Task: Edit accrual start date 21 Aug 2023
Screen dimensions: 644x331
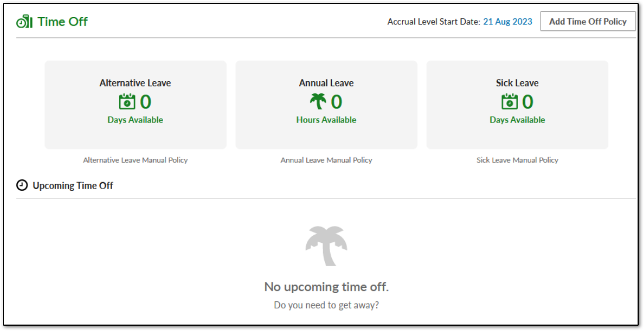Action: tap(508, 22)
